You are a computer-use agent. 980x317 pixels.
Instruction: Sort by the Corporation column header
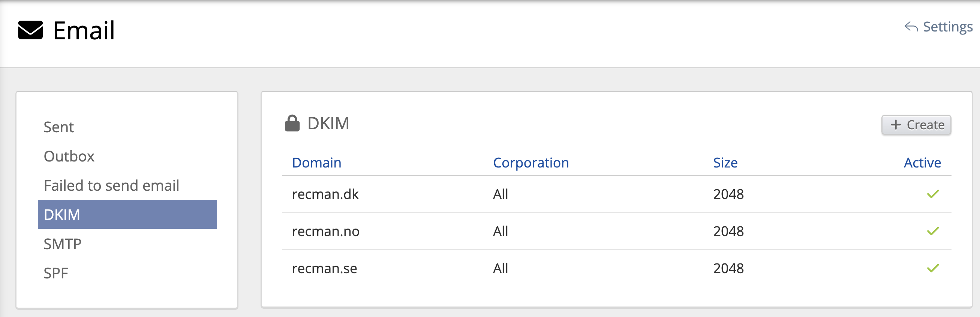coord(531,163)
